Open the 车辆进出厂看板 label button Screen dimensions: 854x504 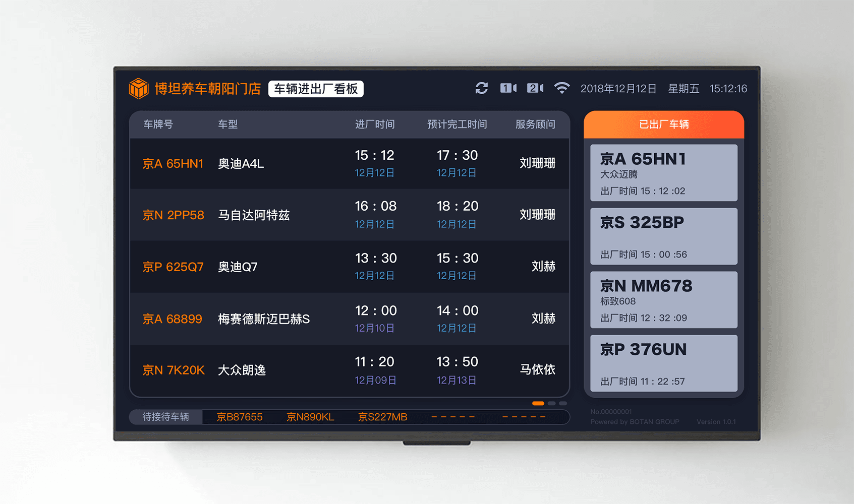[316, 89]
